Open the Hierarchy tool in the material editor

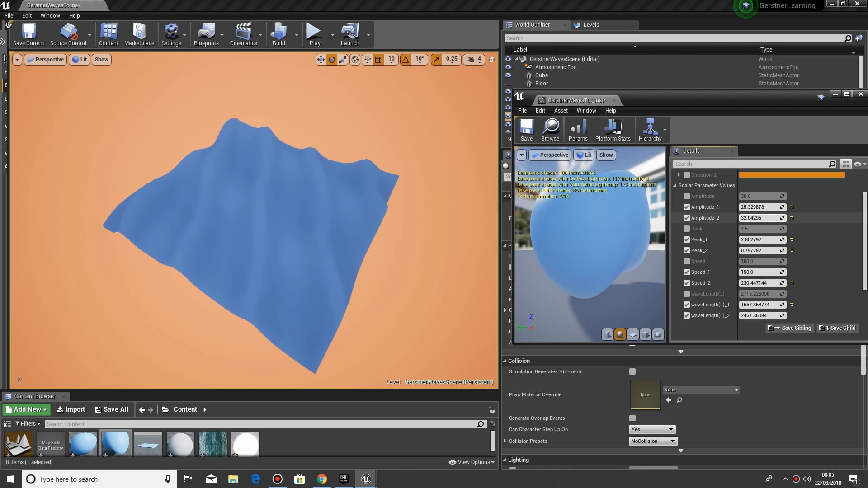click(x=650, y=130)
